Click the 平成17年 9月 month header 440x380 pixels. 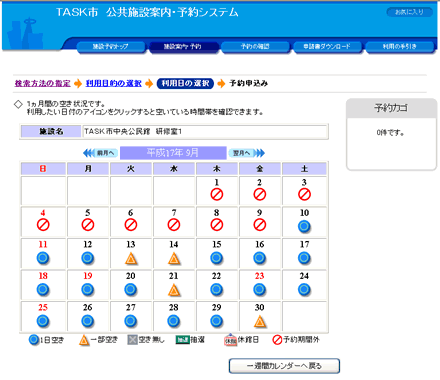(x=173, y=153)
